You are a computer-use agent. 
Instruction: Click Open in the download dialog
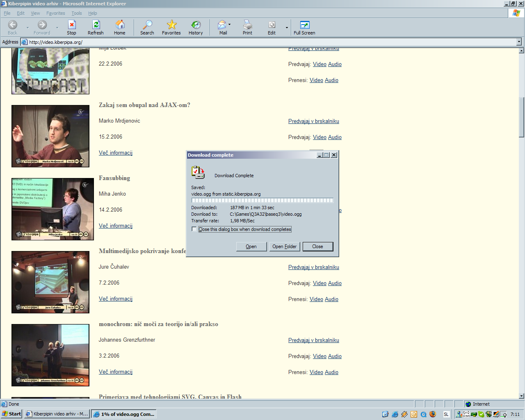(251, 247)
